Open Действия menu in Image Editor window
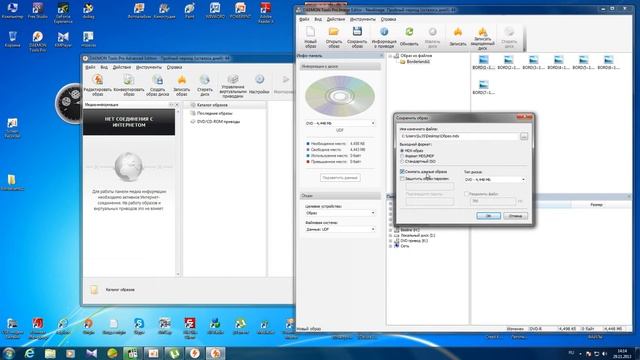 (x=336, y=19)
